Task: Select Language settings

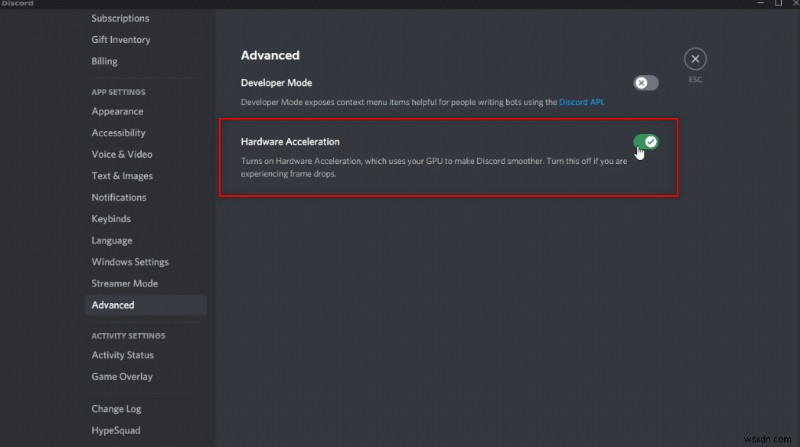Action: [111, 241]
